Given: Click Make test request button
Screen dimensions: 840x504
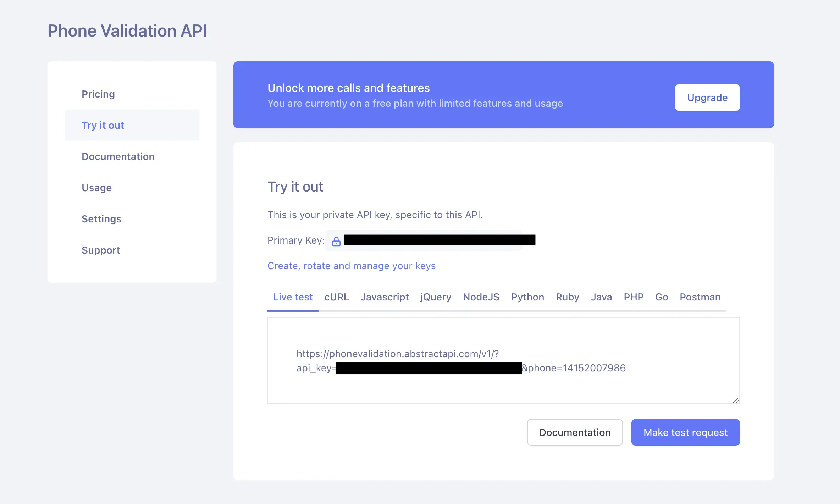Looking at the screenshot, I should click(x=685, y=432).
